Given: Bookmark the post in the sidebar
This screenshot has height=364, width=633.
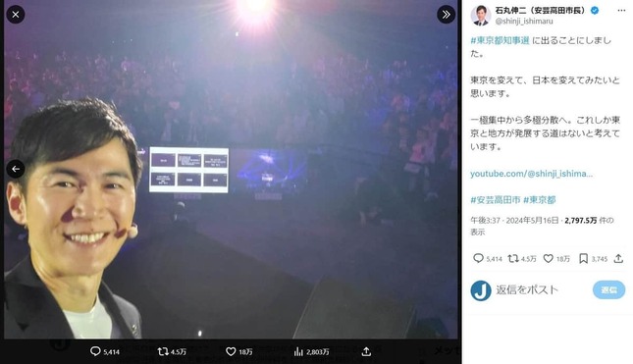Looking at the screenshot, I should [x=583, y=258].
